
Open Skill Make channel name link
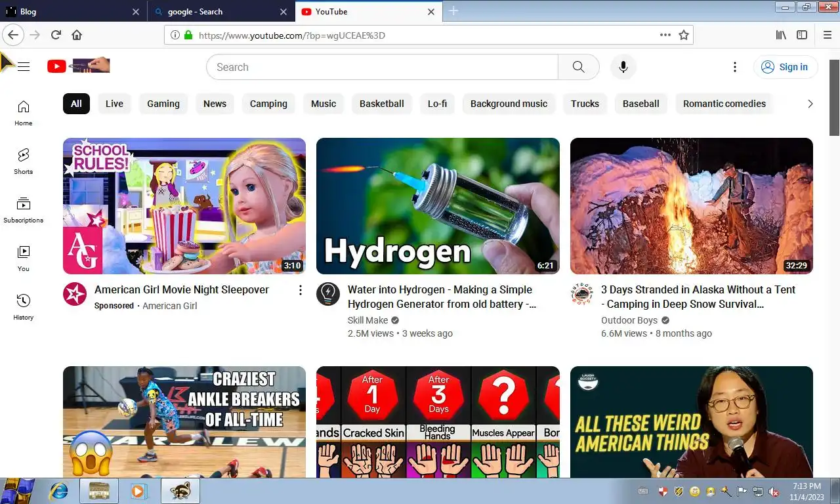(x=367, y=320)
